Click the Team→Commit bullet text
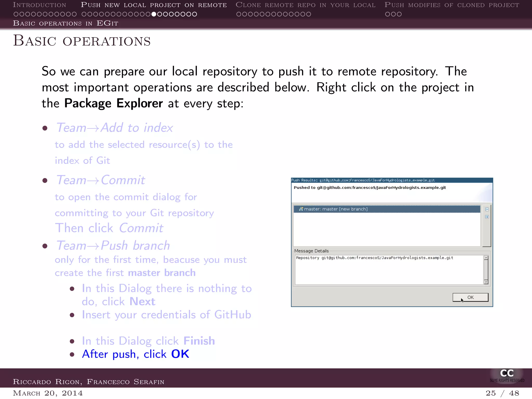Viewport: 532px width, 399px height. tap(101, 180)
